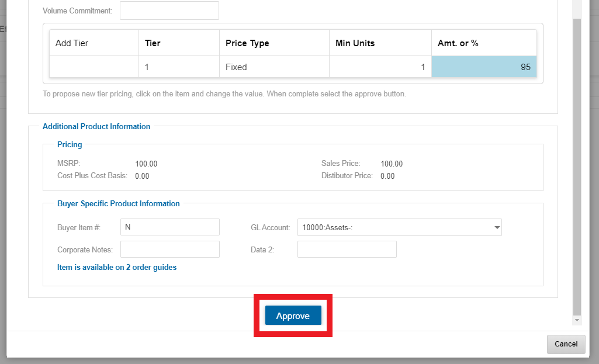Click the scrollbar down arrow
Screen dimensions: 599x364
click(x=577, y=320)
